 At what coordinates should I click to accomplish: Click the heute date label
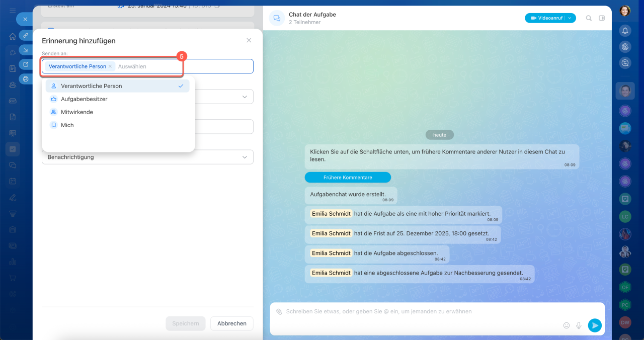[x=440, y=135]
